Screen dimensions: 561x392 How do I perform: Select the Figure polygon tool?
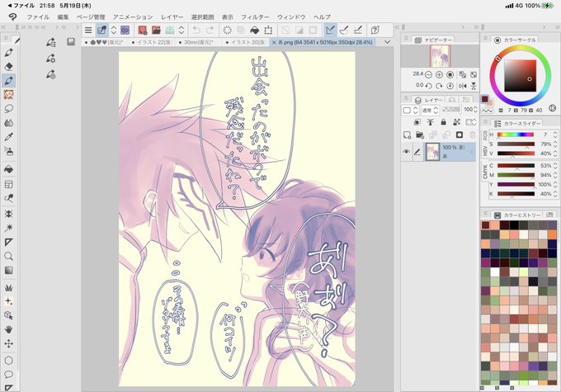(8, 360)
